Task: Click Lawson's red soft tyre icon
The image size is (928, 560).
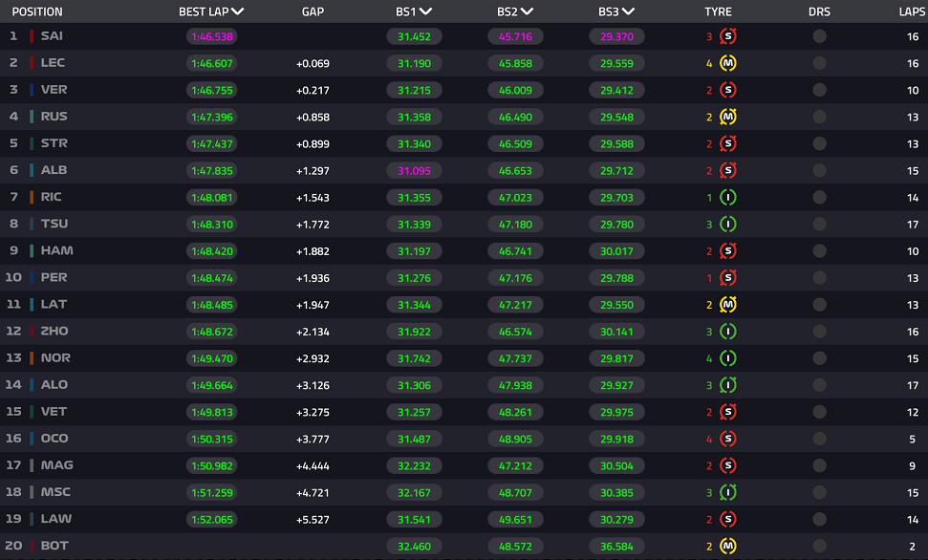Action: tap(728, 520)
